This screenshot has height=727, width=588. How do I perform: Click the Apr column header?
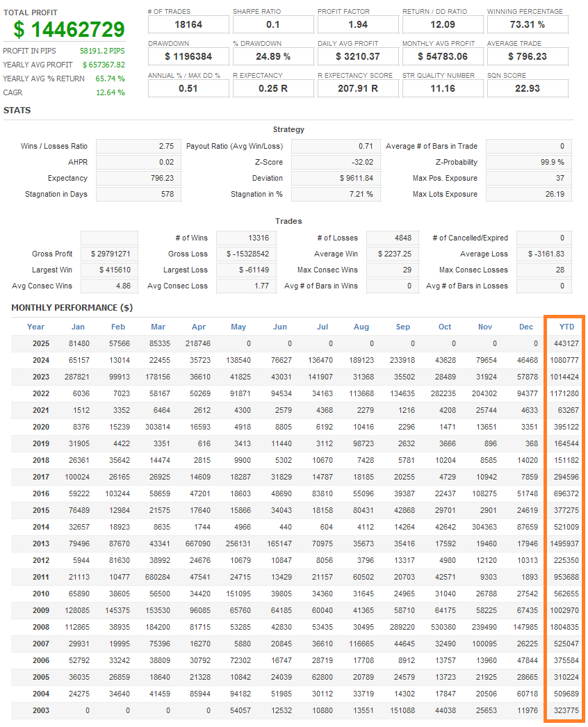pyautogui.click(x=199, y=327)
